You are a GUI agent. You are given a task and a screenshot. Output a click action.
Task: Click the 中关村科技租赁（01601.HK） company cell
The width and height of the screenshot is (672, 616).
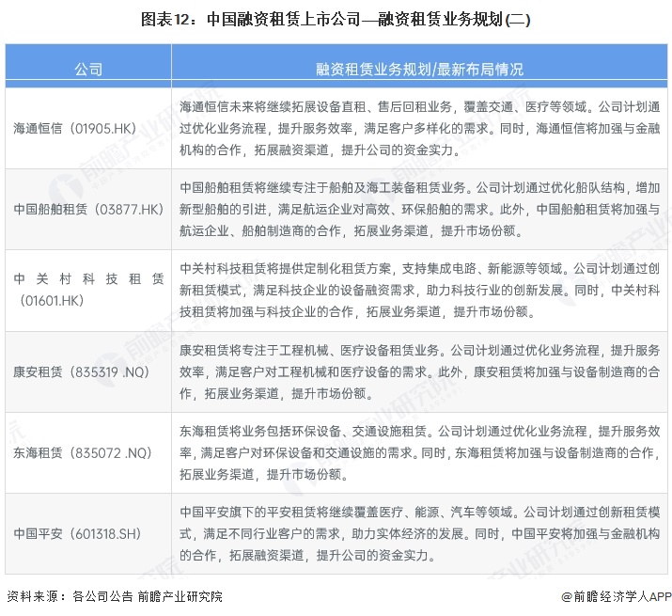[x=88, y=290]
